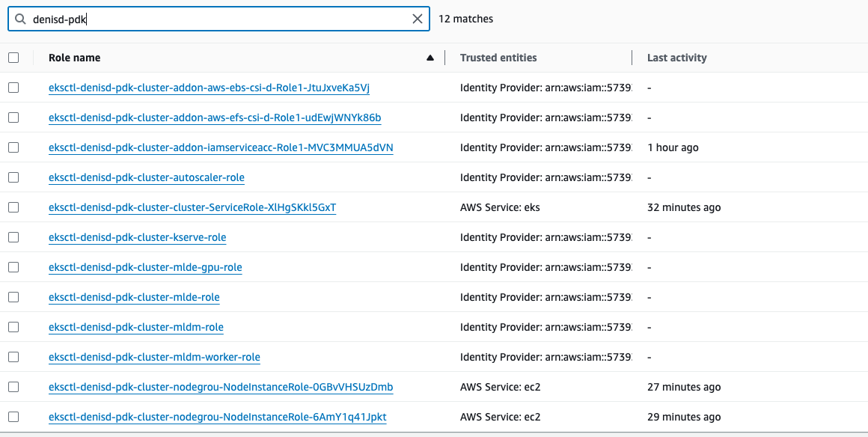This screenshot has width=868, height=437.
Task: Click Identity Provider cell in mlde-gpu-role row
Action: [545, 267]
